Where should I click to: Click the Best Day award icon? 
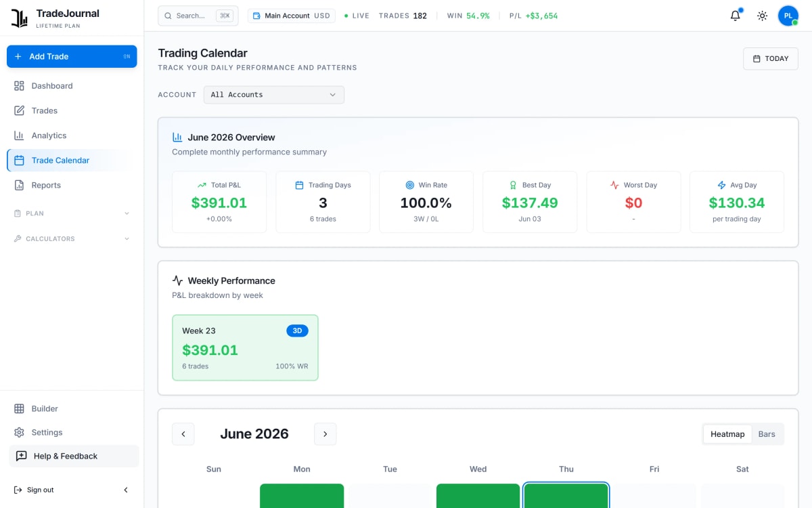coord(513,185)
